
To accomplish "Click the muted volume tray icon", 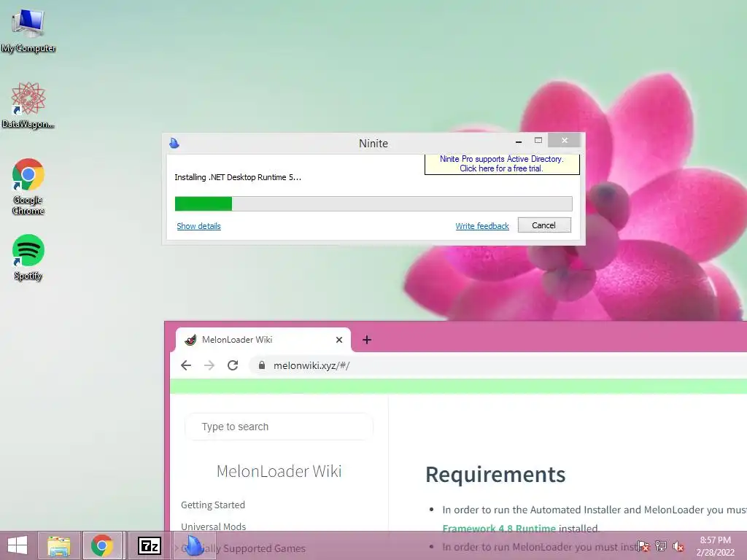I will pos(678,546).
